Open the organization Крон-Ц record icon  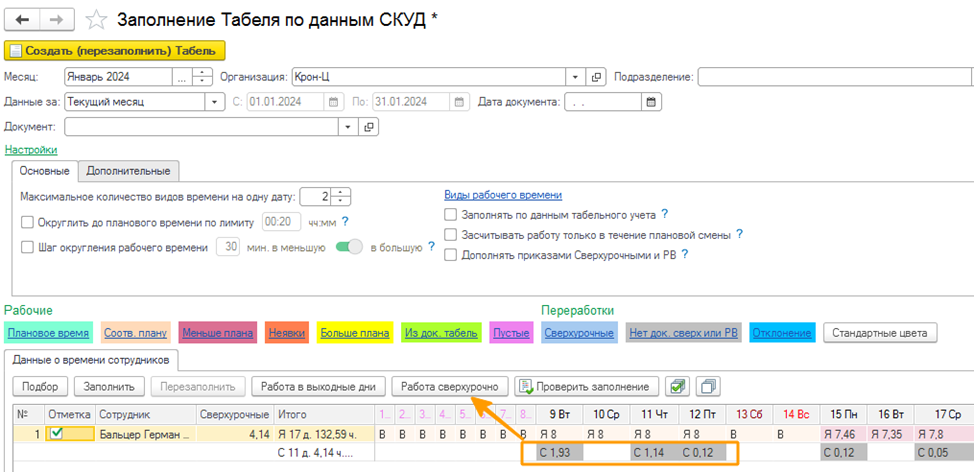[597, 77]
